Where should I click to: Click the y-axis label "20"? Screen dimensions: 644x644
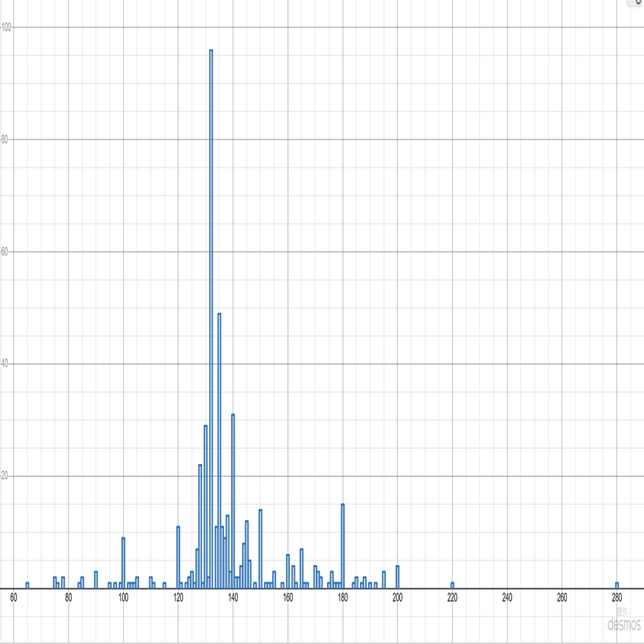pyautogui.click(x=4, y=476)
